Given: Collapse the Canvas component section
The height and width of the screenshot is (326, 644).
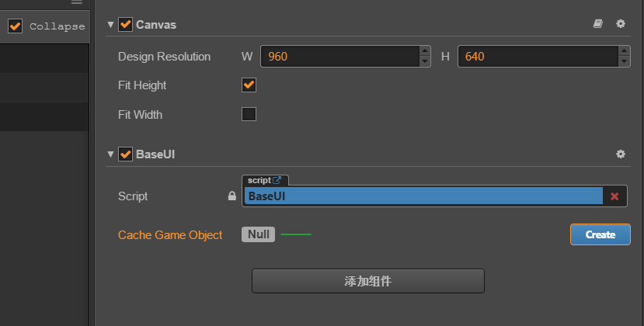Looking at the screenshot, I should [x=110, y=25].
